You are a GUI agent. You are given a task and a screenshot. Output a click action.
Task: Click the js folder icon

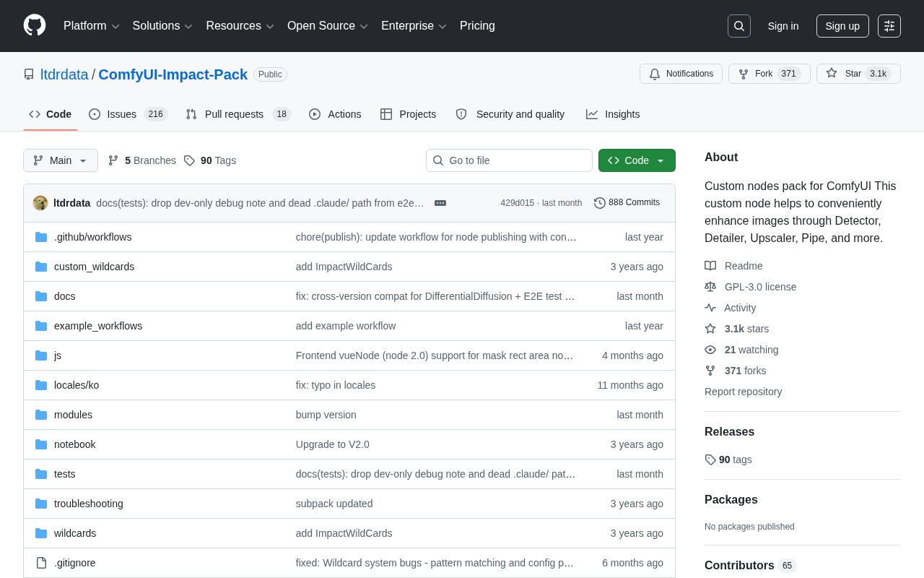pos(41,355)
